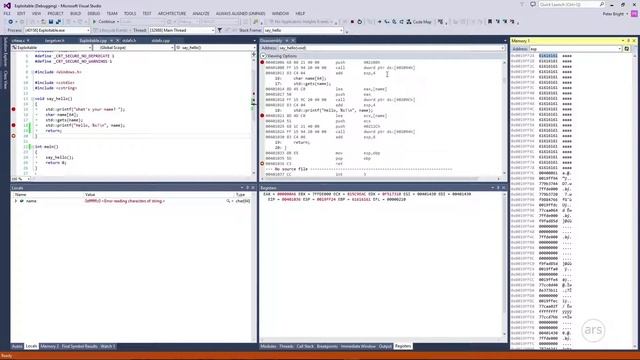The height and width of the screenshot is (360, 640).
Task: Click the magnifier visualizer icon on name row
Action: click(x=228, y=201)
